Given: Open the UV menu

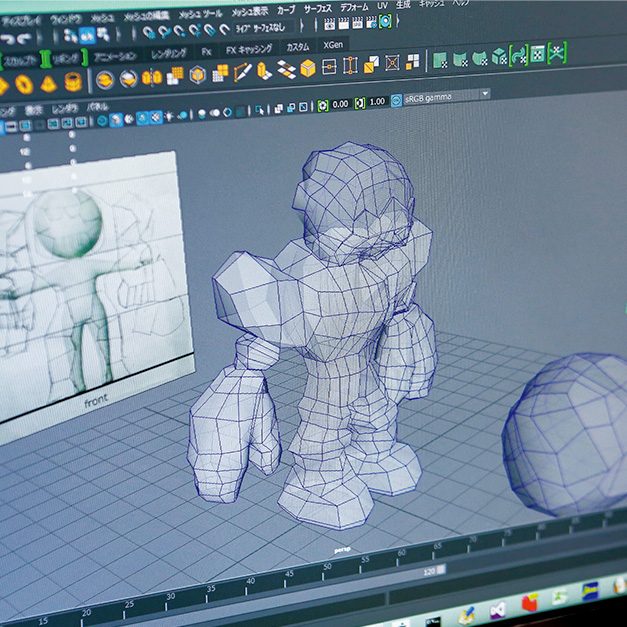Looking at the screenshot, I should [382, 5].
